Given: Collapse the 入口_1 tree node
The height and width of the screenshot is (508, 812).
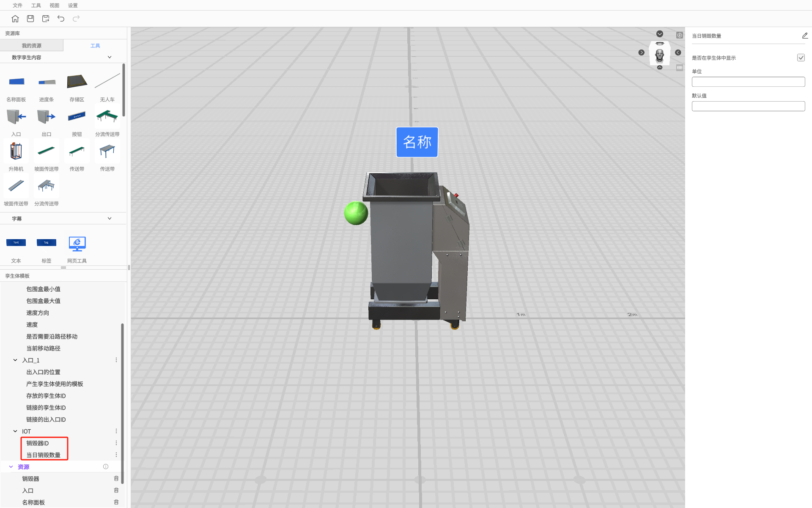Looking at the screenshot, I should 15,360.
